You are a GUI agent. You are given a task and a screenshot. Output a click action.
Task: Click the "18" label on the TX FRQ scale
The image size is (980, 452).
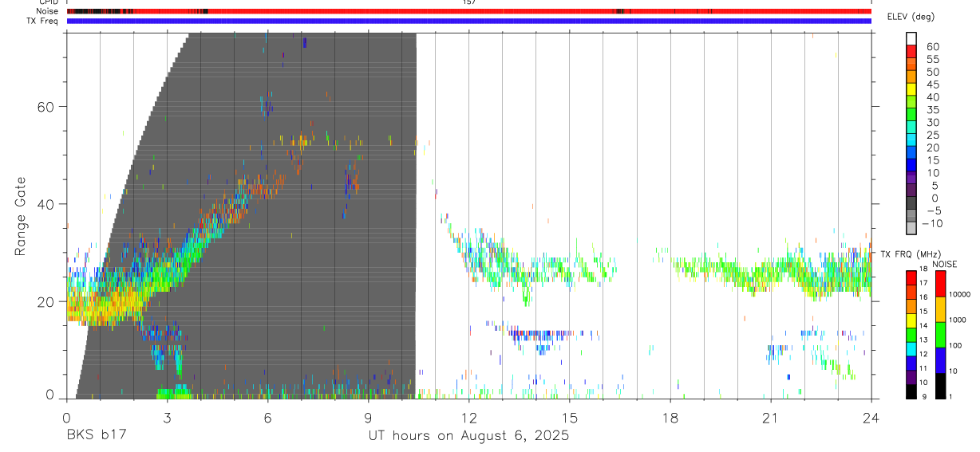click(923, 269)
